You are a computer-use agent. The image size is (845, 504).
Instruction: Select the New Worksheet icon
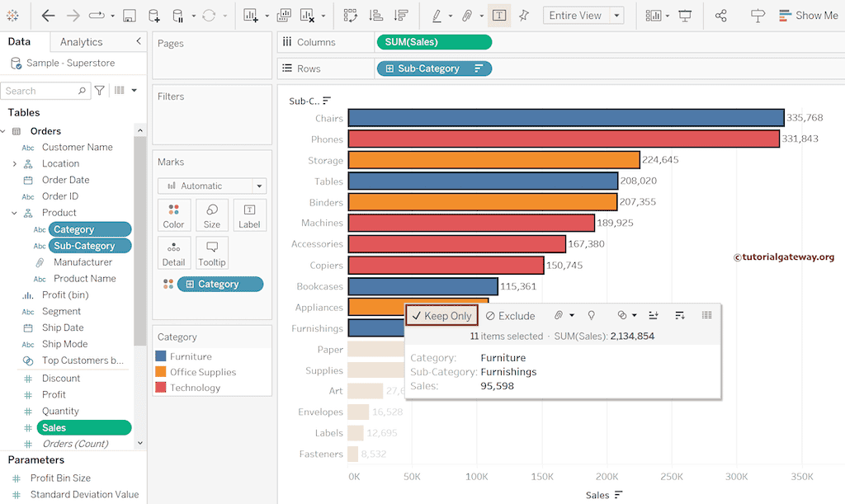tap(251, 15)
